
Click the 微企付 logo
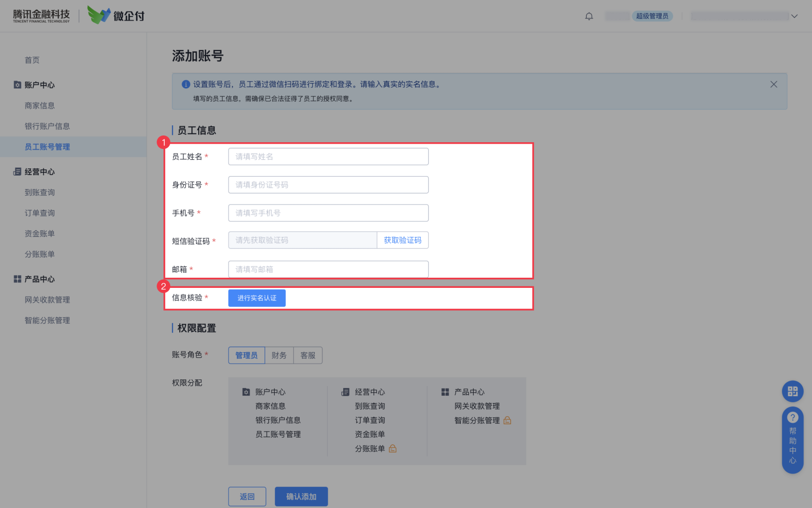point(116,15)
